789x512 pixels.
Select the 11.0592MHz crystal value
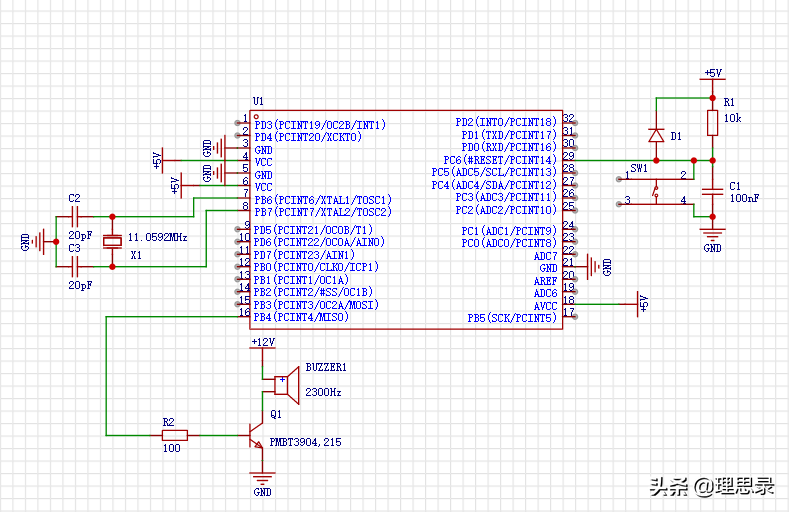tap(157, 237)
